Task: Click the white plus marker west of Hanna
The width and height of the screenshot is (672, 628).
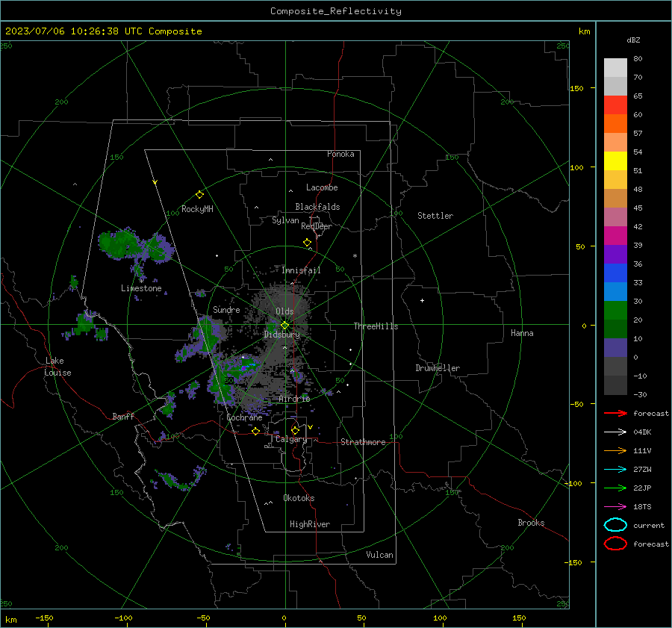Action: pyautogui.click(x=422, y=300)
